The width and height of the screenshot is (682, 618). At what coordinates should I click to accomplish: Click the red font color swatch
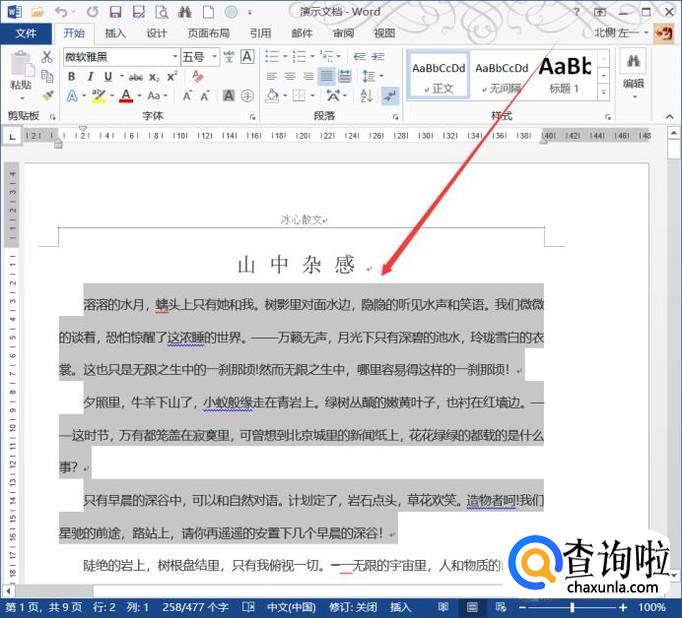(126, 96)
